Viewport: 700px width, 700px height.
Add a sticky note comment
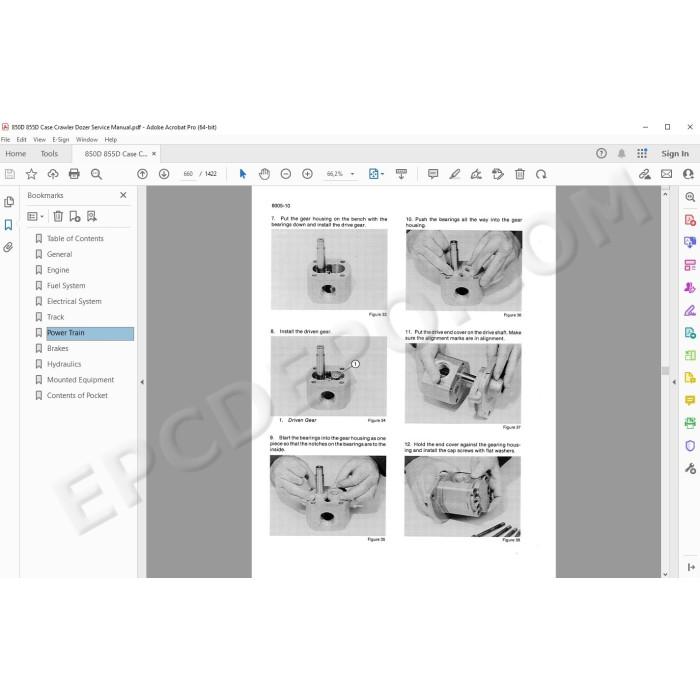pos(433,174)
